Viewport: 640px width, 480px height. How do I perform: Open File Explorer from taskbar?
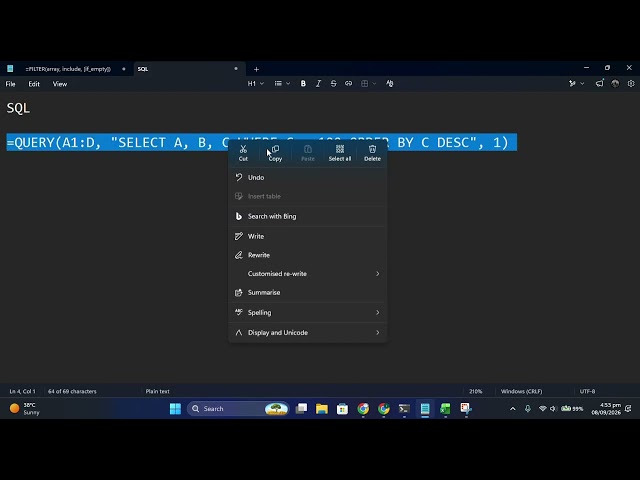pos(322,409)
